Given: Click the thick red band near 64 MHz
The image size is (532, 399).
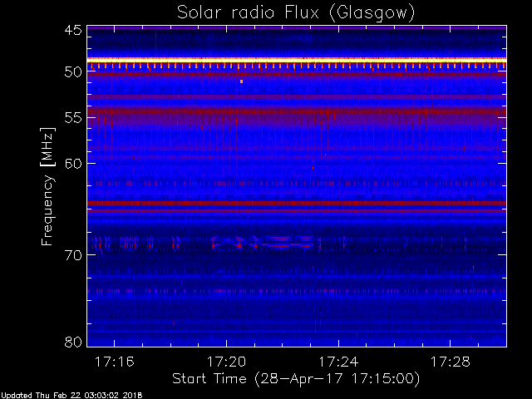Looking at the screenshot, I should coord(297,203).
